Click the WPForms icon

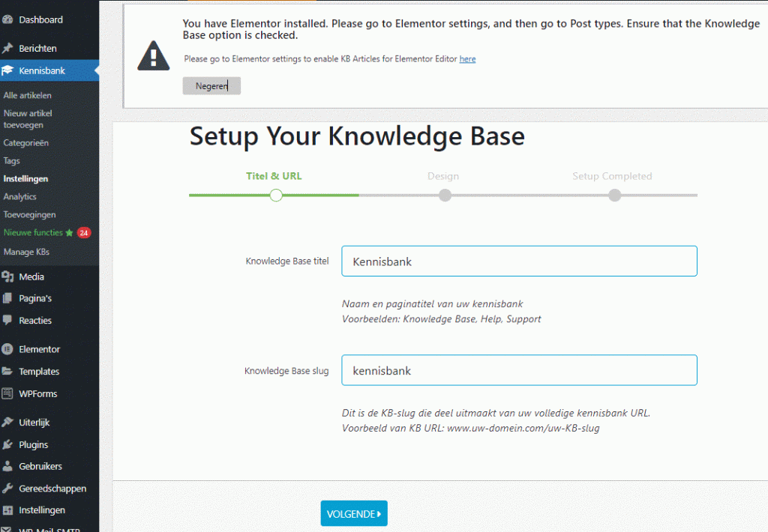click(x=7, y=393)
